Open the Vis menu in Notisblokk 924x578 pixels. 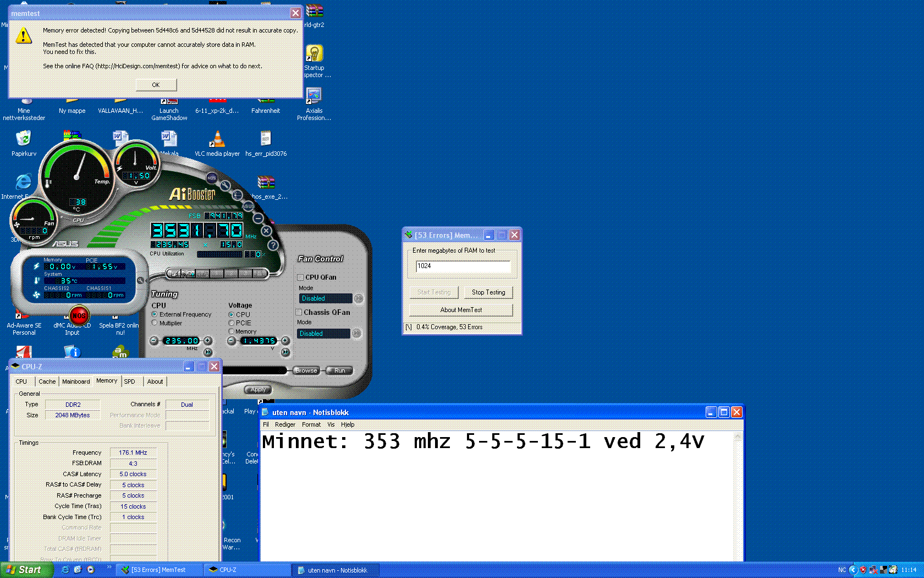pyautogui.click(x=331, y=424)
